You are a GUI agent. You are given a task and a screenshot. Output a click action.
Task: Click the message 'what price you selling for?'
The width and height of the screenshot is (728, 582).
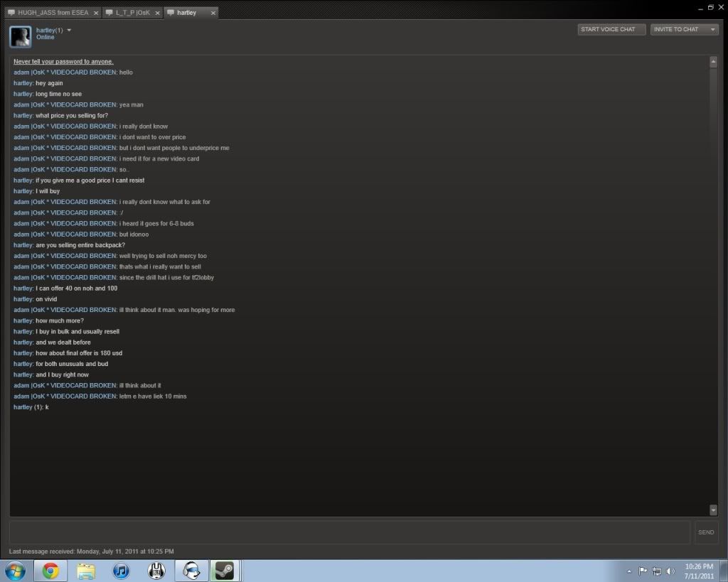pyautogui.click(x=72, y=116)
